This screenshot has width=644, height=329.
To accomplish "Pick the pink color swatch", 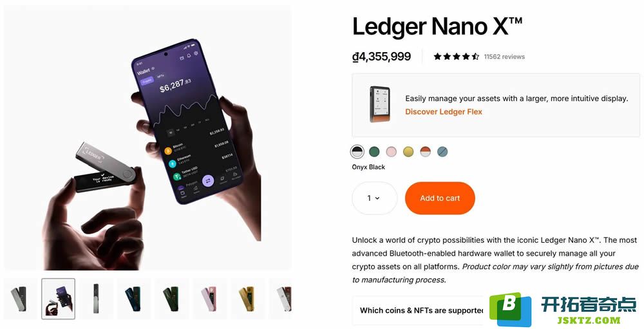I will click(391, 151).
